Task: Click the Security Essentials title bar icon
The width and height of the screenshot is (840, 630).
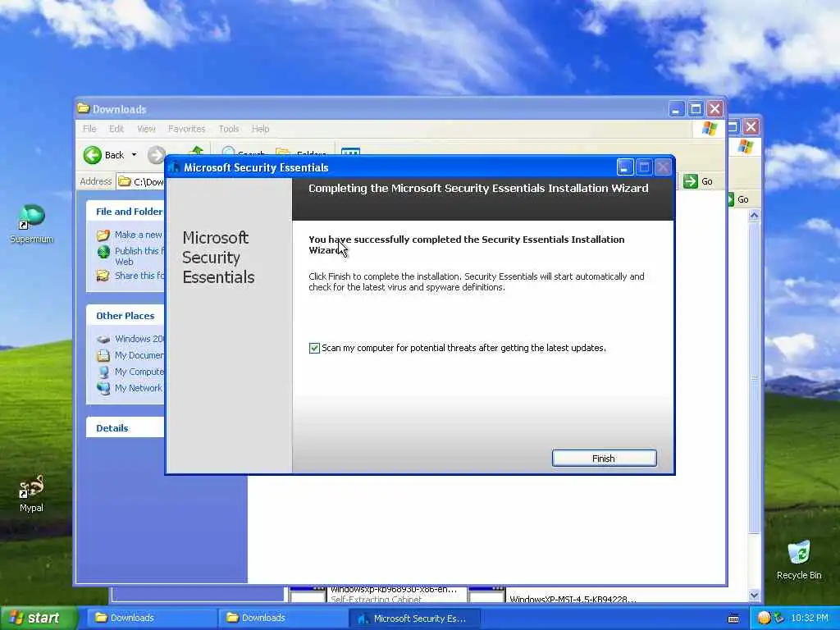Action: click(174, 167)
